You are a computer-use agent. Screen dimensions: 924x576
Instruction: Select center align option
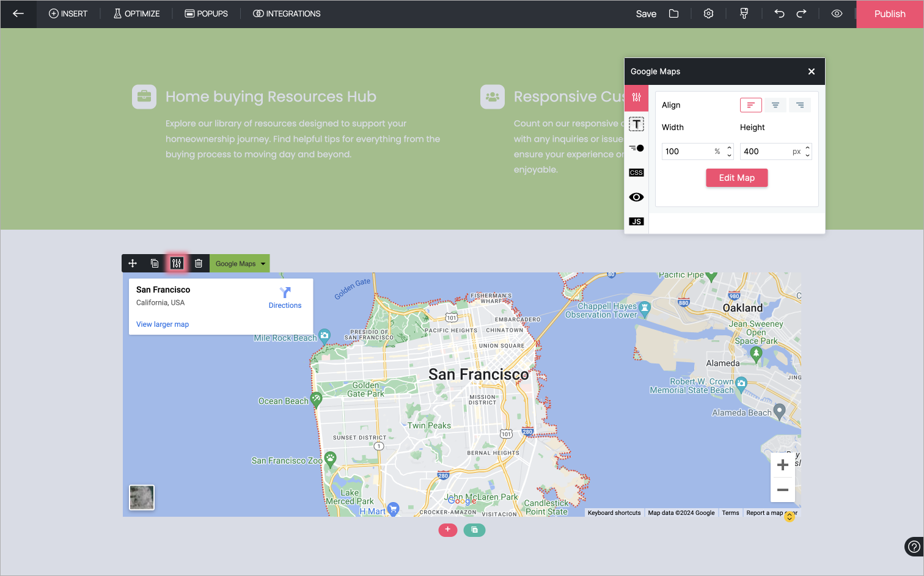775,105
